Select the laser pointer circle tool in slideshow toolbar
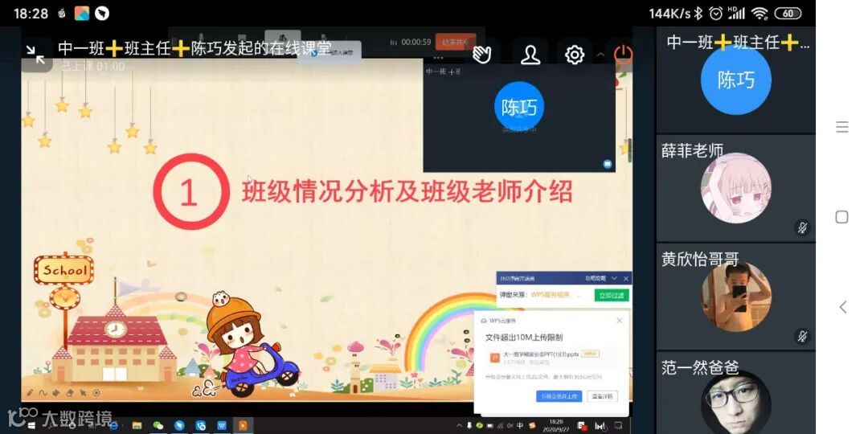The width and height of the screenshot is (868, 434). (96, 393)
